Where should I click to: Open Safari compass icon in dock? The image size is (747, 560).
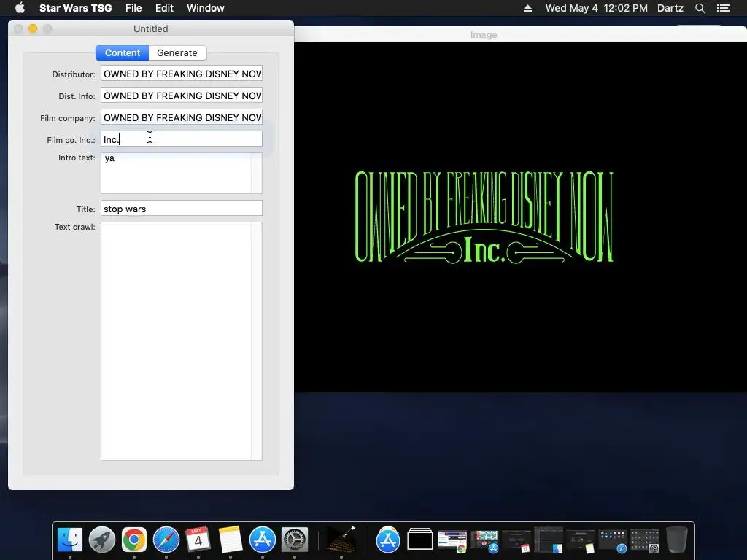click(x=166, y=540)
